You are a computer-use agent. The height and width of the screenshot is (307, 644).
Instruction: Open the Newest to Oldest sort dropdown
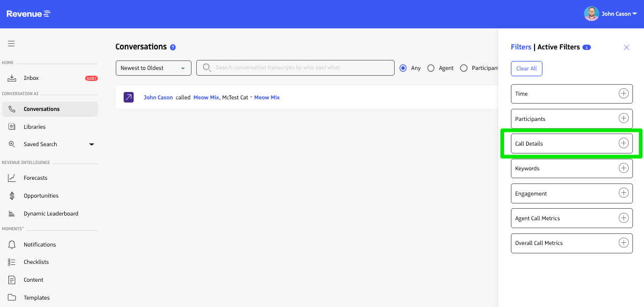point(153,68)
